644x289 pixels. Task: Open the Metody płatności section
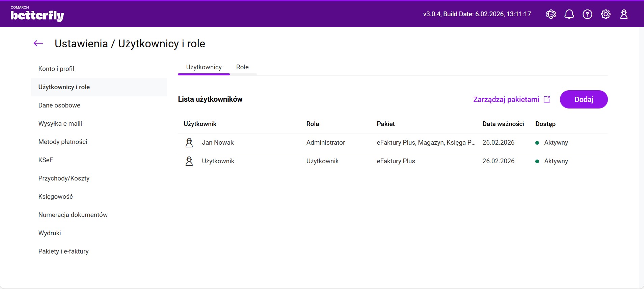(63, 142)
